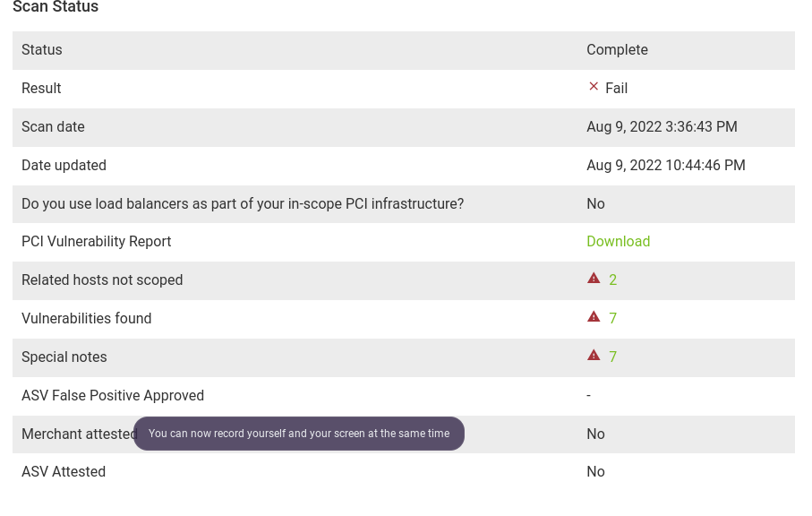812x516 pixels.
Task: Click the Scan date timestamp value
Action: [x=662, y=127]
